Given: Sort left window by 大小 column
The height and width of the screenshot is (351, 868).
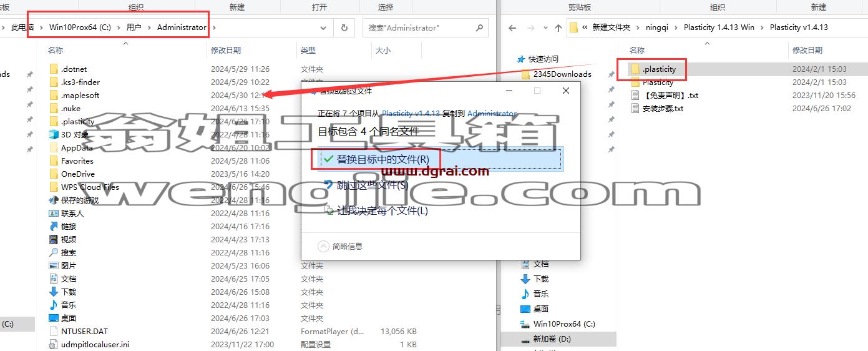Looking at the screenshot, I should click(x=383, y=50).
